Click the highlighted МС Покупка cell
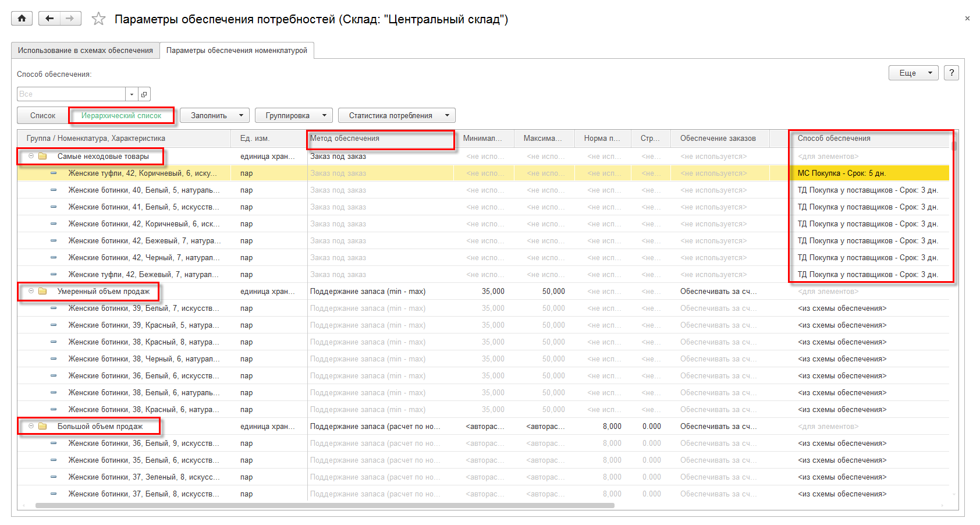The image size is (980, 525). coord(870,173)
